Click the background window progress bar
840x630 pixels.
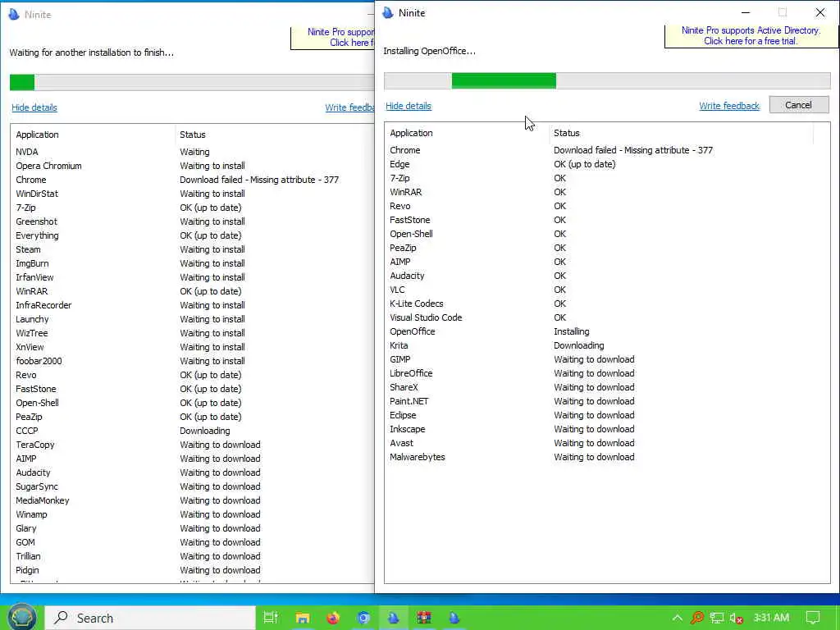(x=192, y=83)
